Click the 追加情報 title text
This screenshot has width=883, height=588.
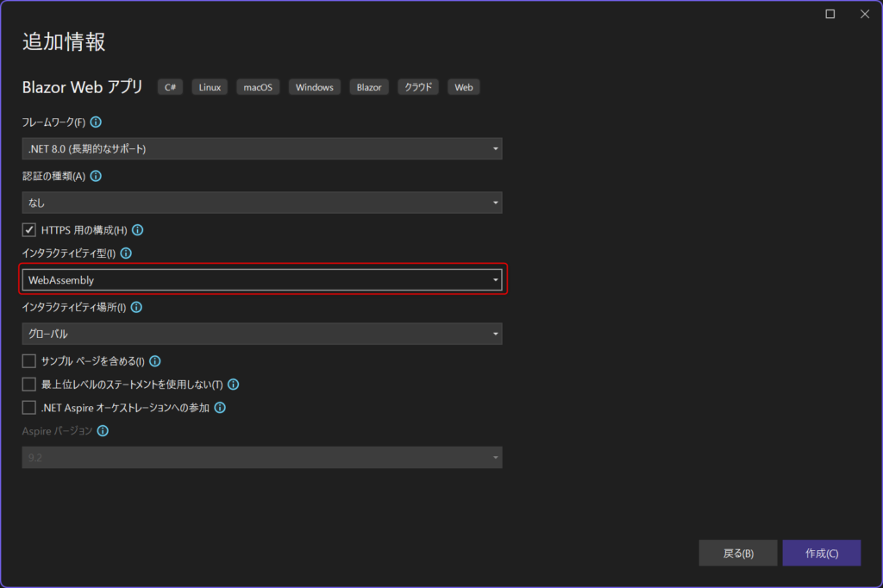pos(64,41)
